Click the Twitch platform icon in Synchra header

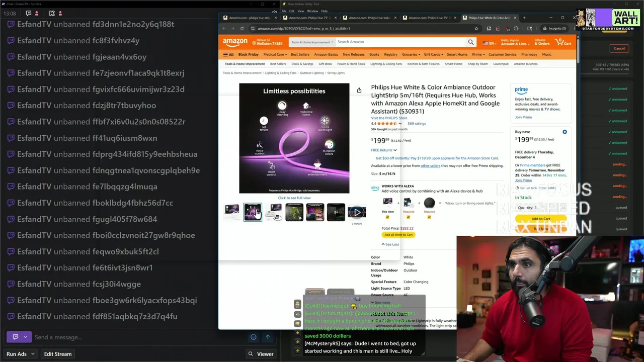29,13
